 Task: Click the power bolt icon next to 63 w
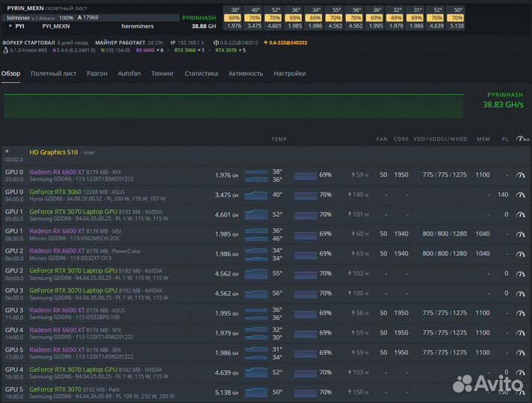tap(353, 254)
